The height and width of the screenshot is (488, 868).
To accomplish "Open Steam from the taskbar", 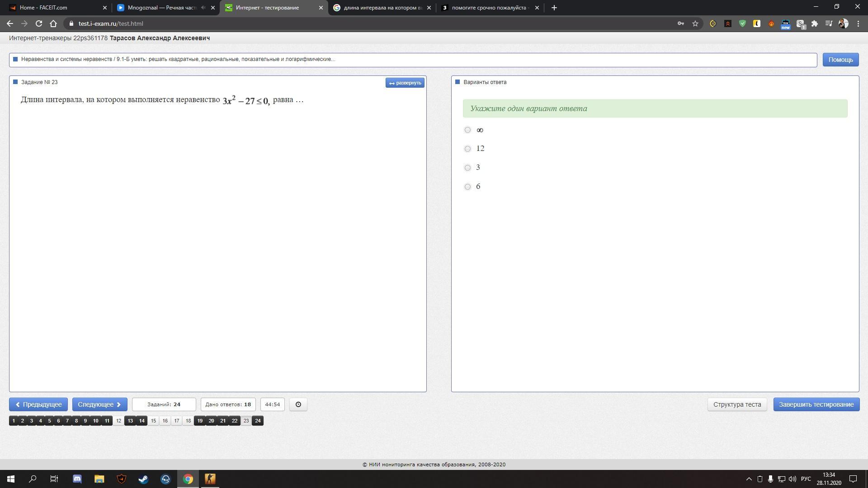I will point(143,479).
